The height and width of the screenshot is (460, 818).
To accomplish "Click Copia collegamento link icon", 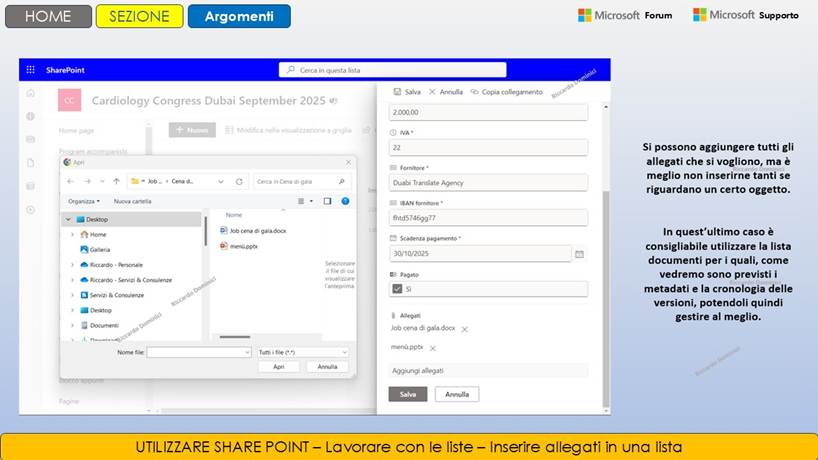I will point(474,92).
